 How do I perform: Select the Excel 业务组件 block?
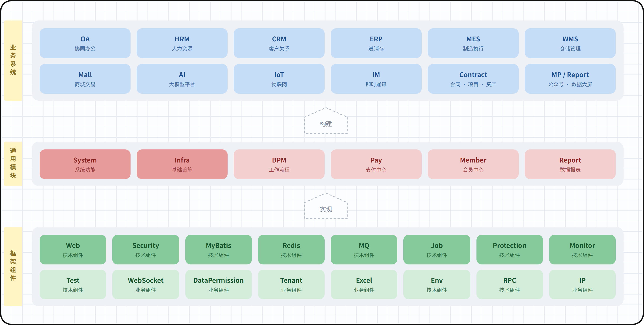pyautogui.click(x=364, y=284)
